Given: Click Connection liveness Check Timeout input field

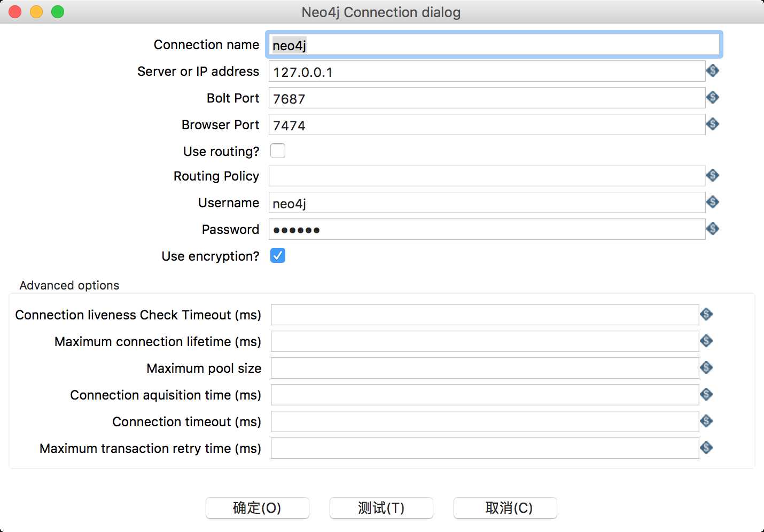Looking at the screenshot, I should click(485, 315).
